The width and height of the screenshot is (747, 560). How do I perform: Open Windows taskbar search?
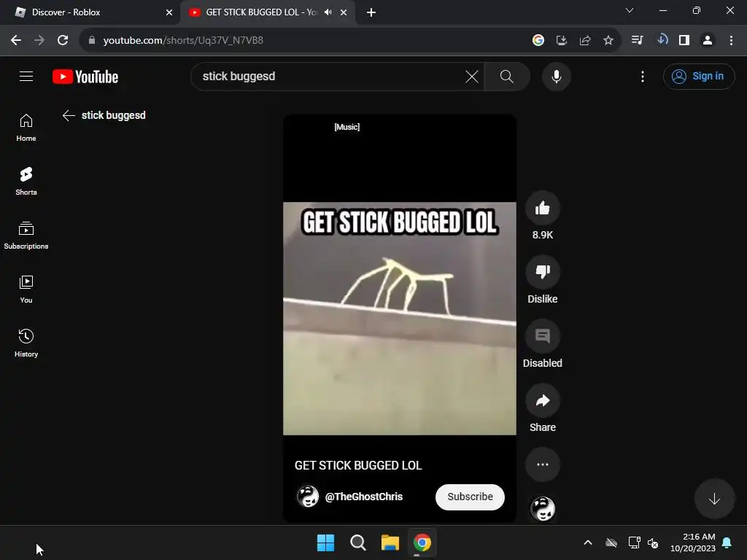point(357,542)
